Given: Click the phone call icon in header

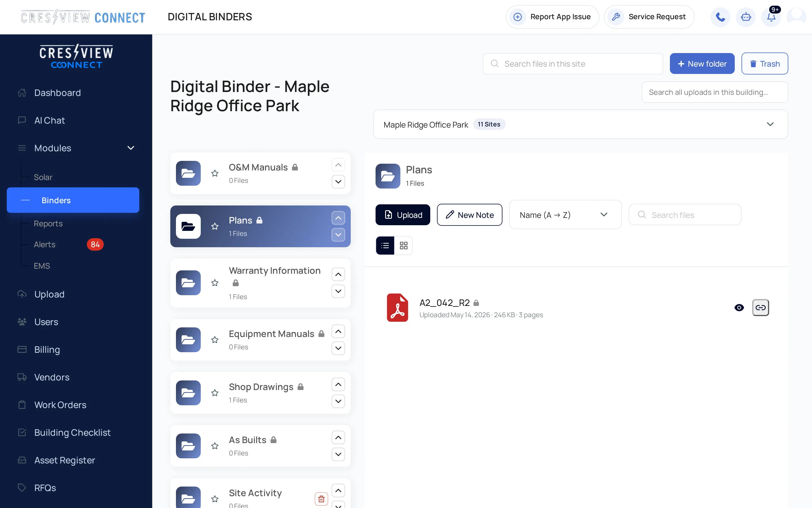Looking at the screenshot, I should point(720,17).
